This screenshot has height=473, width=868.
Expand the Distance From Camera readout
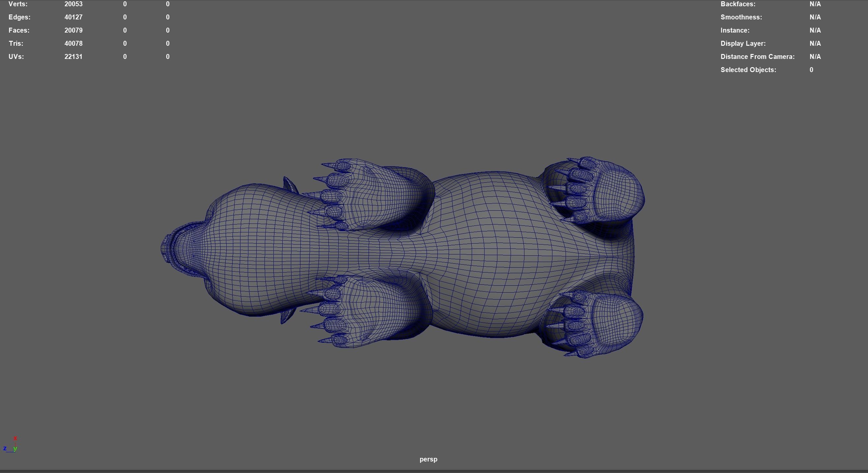coord(758,57)
